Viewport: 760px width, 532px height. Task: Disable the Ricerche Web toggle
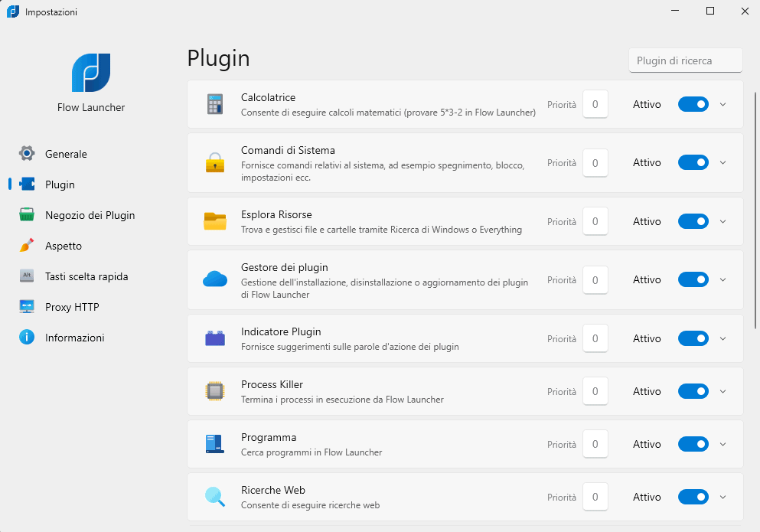(x=693, y=497)
